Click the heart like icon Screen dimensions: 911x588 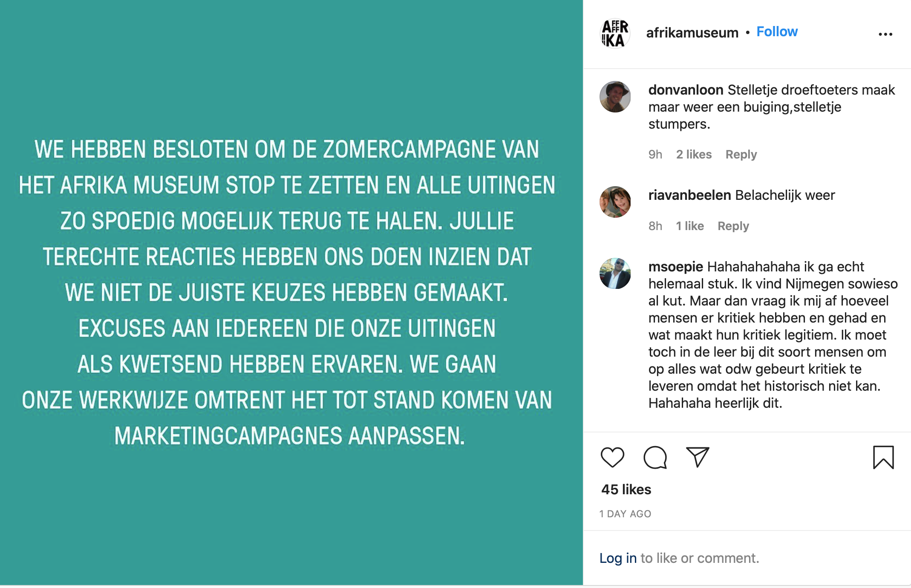point(612,458)
